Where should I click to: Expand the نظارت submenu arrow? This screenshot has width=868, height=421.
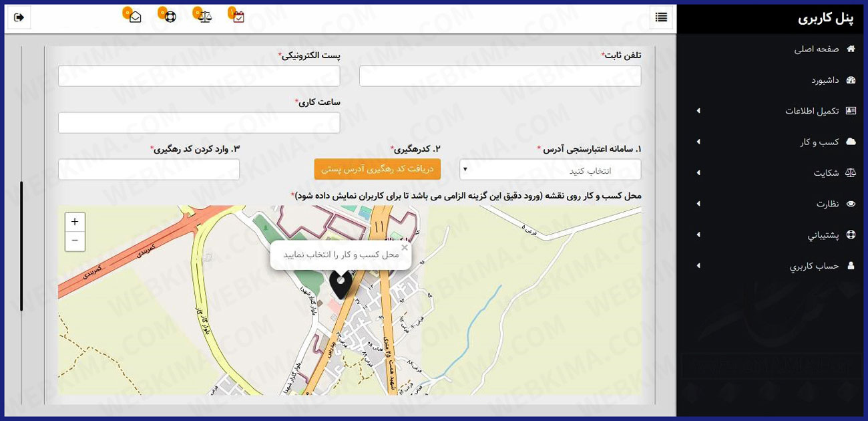(698, 204)
